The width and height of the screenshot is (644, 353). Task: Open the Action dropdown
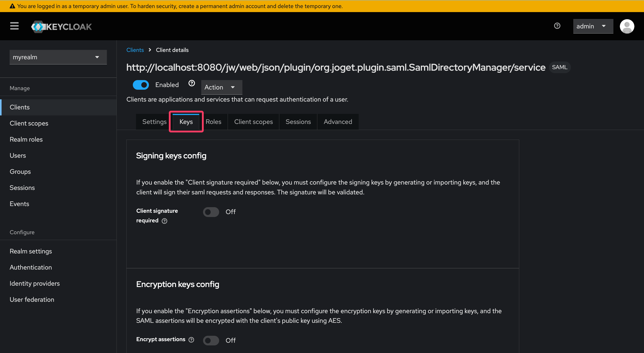point(222,87)
